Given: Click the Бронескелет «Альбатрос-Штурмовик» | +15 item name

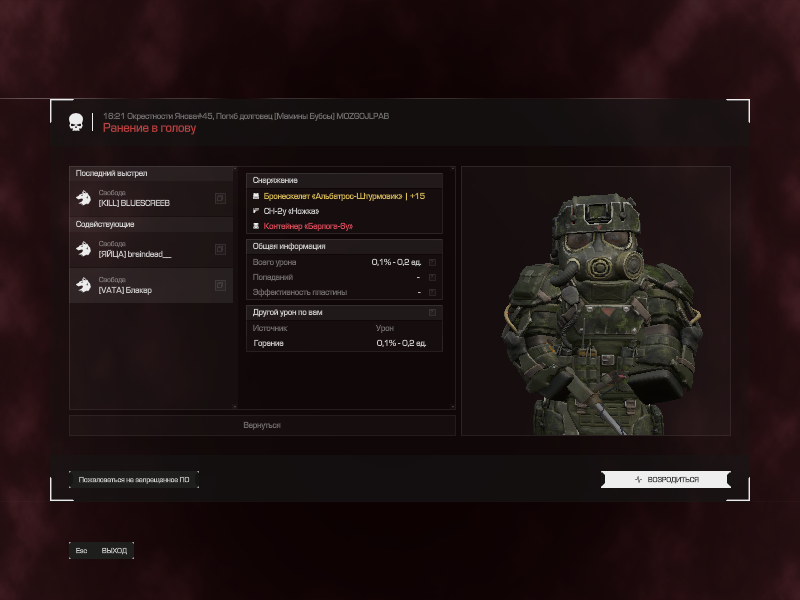Looking at the screenshot, I should 344,196.
